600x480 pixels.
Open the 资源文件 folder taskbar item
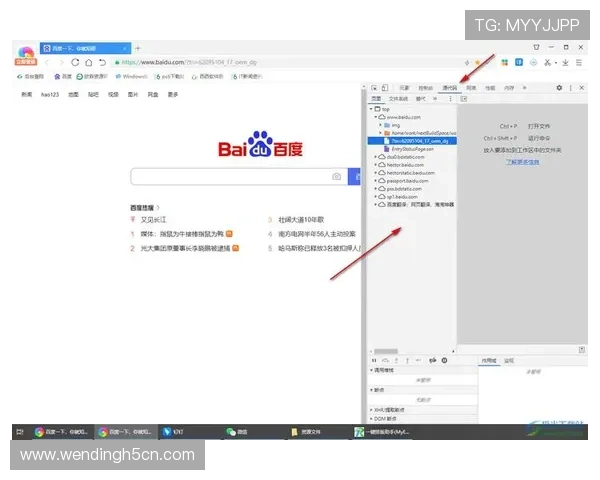coord(306,432)
